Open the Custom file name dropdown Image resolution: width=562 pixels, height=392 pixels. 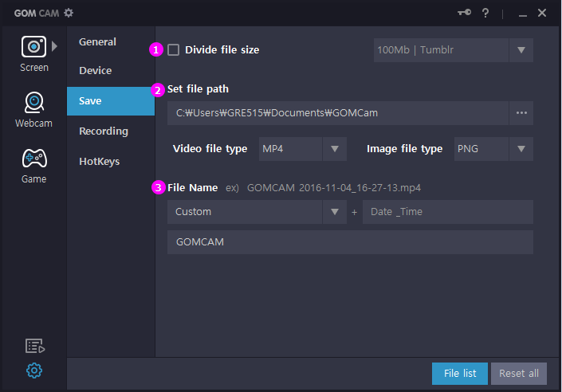point(257,212)
